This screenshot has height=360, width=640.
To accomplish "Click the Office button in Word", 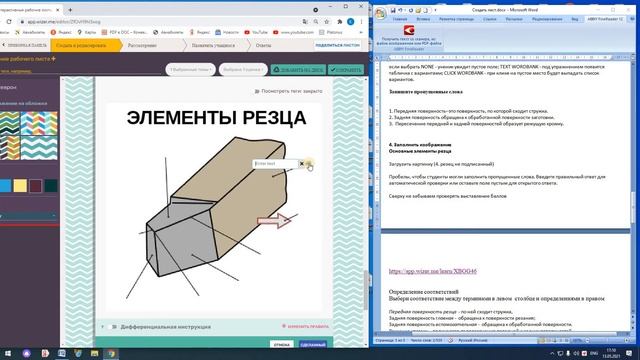I will [380, 13].
